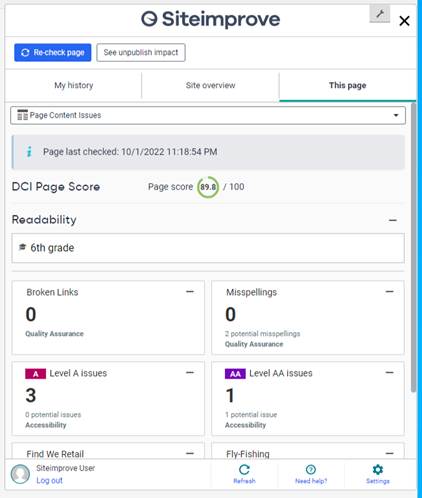The height and width of the screenshot is (498, 422).
Task: Click the red A level badge
Action: pyautogui.click(x=35, y=374)
